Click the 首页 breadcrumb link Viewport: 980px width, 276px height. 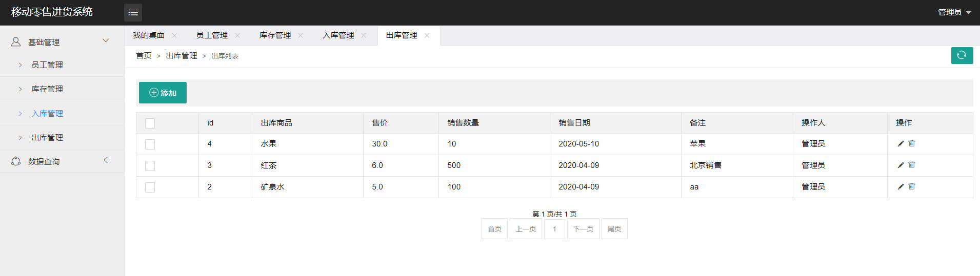[144, 56]
